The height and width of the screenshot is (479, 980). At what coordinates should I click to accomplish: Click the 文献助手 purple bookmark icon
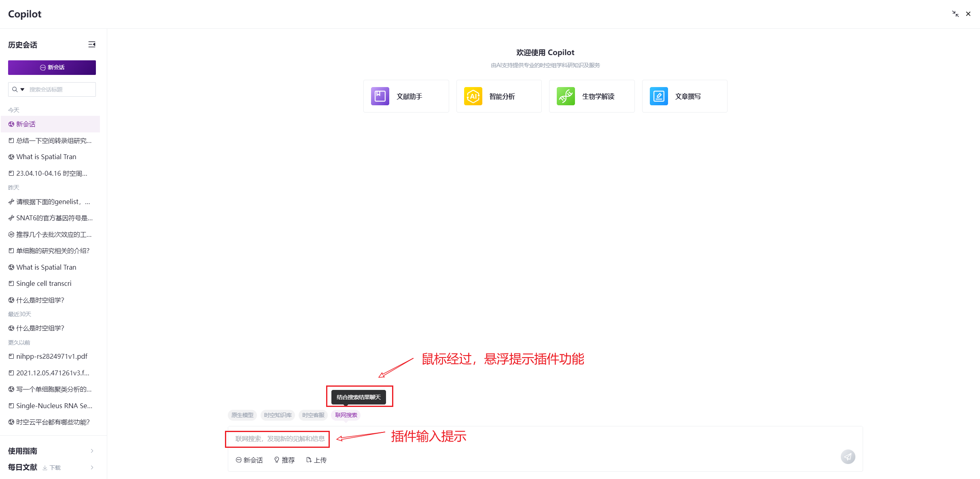click(x=380, y=96)
